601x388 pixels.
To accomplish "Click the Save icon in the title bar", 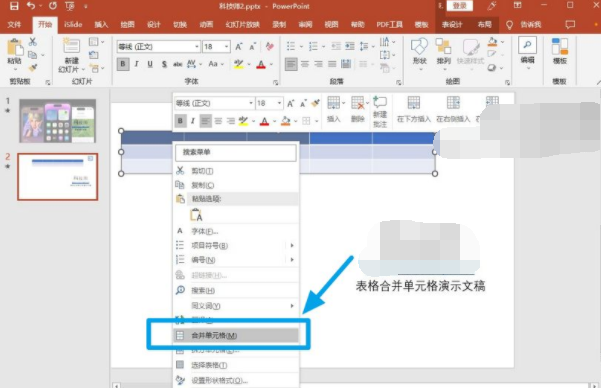I will point(14,6).
